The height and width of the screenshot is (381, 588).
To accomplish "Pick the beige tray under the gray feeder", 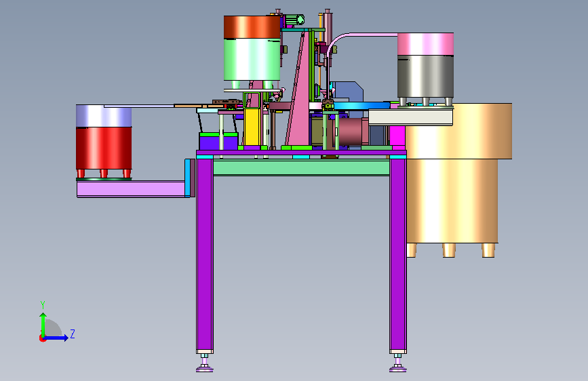I will point(410,117).
